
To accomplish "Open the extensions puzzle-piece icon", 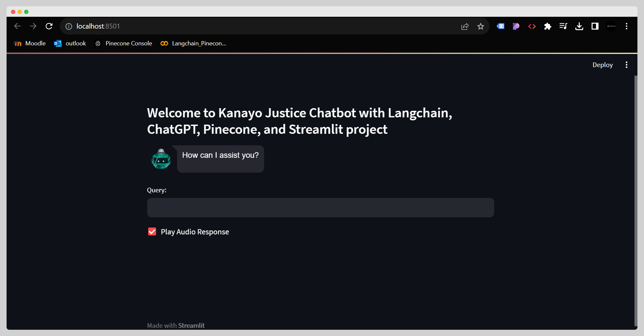I will pyautogui.click(x=547, y=26).
